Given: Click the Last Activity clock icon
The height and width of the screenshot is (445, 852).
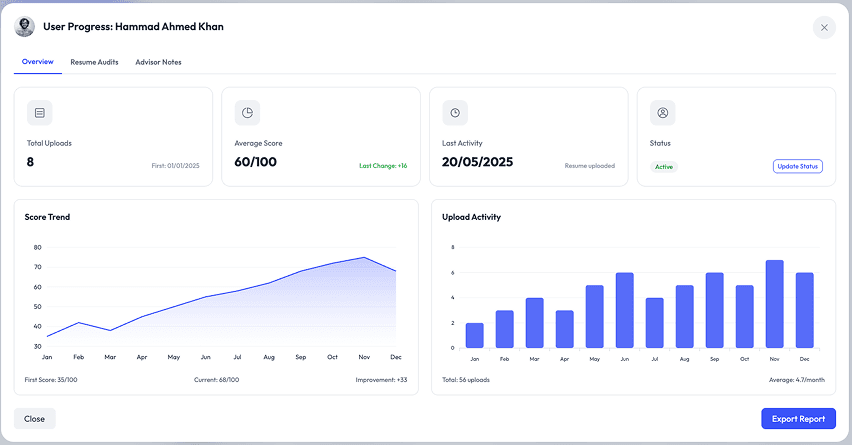Looking at the screenshot, I should 455,113.
